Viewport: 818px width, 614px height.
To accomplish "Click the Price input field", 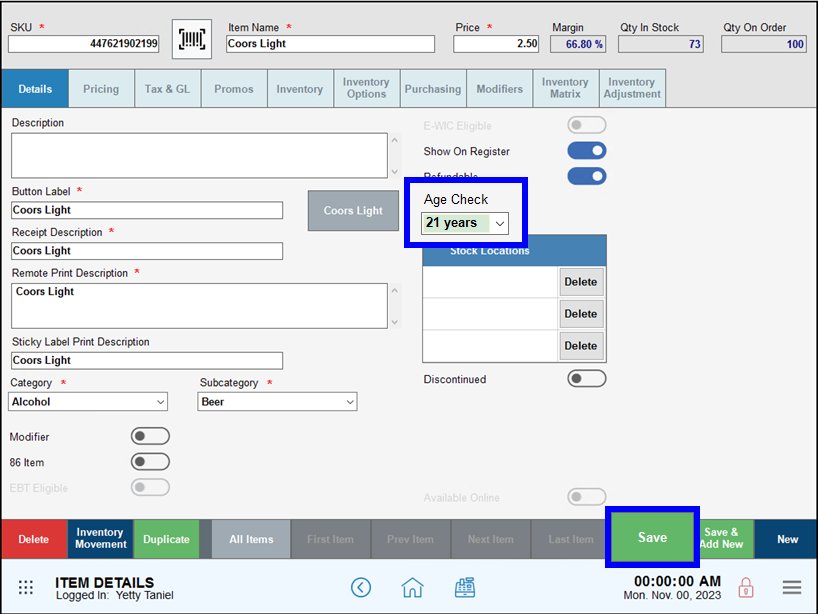I will click(x=496, y=44).
